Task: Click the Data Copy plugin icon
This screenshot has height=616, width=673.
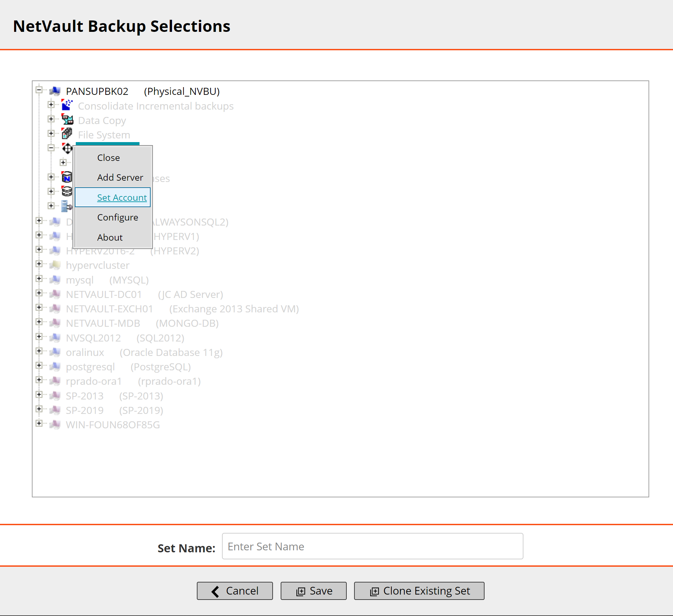Action: pos(67,120)
